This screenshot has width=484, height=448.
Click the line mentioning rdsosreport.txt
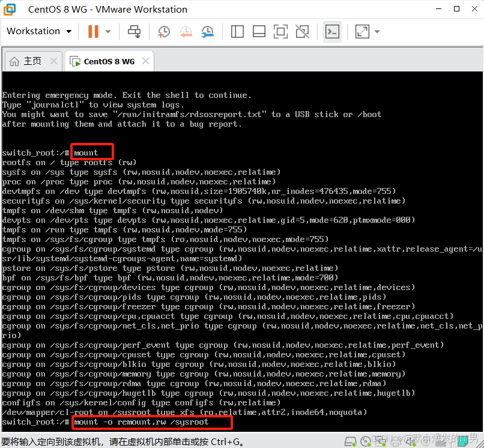pos(192,114)
